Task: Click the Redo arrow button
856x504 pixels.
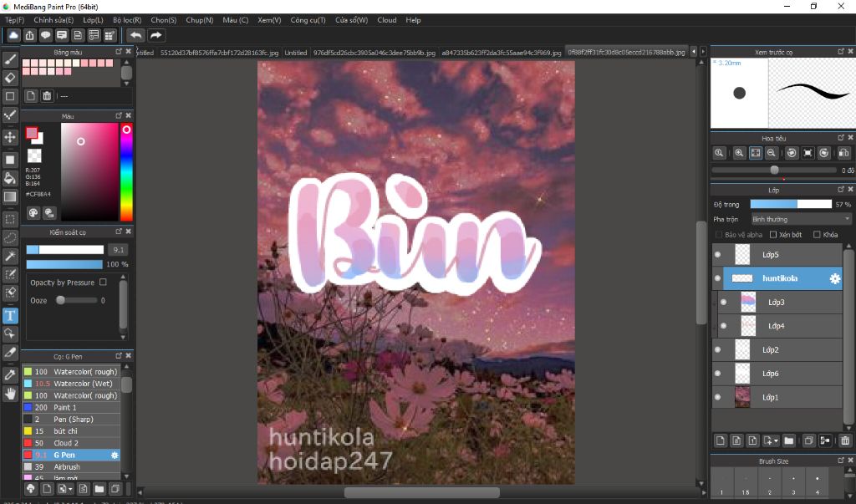Action: coord(156,35)
